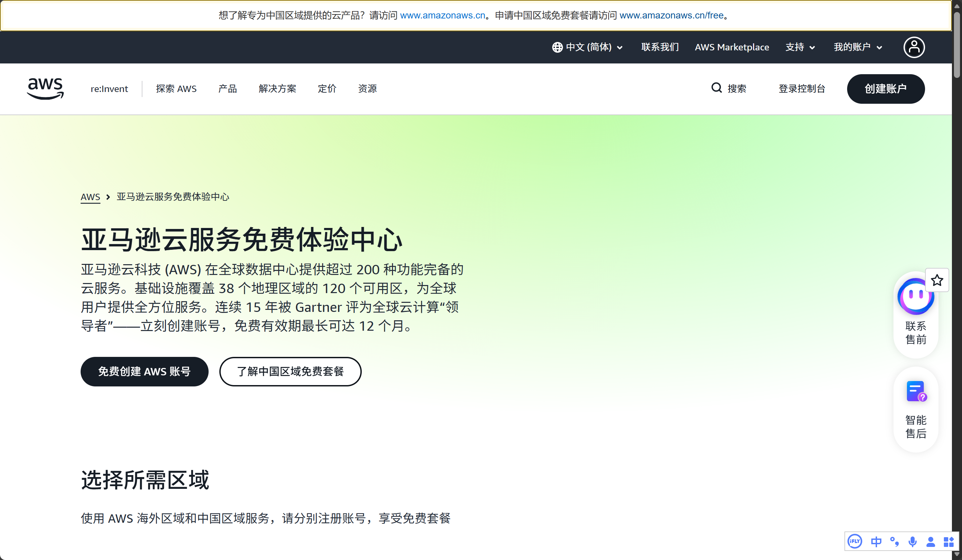Open the re:Invent menu item

click(x=109, y=89)
